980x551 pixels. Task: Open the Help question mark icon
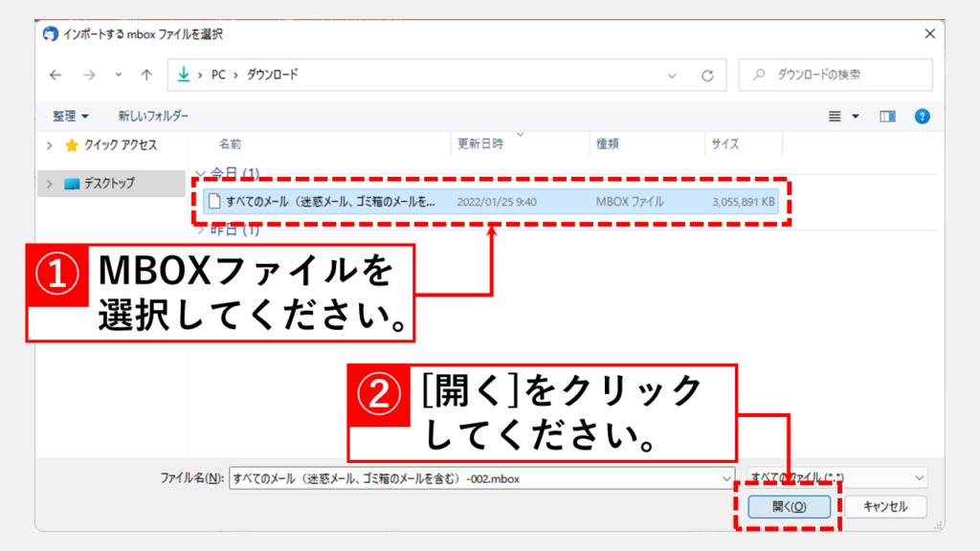(922, 116)
